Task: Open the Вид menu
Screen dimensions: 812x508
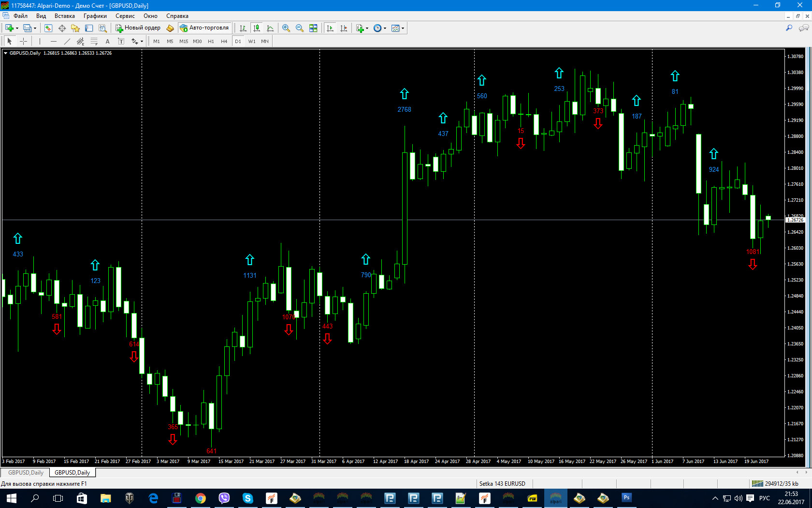Action: coord(41,16)
